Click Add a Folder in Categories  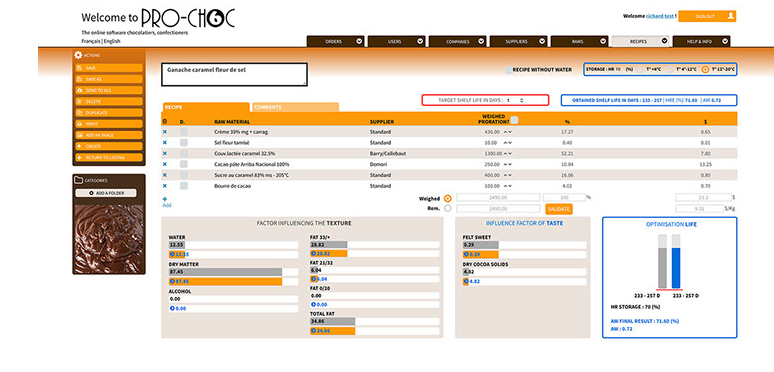tap(106, 193)
